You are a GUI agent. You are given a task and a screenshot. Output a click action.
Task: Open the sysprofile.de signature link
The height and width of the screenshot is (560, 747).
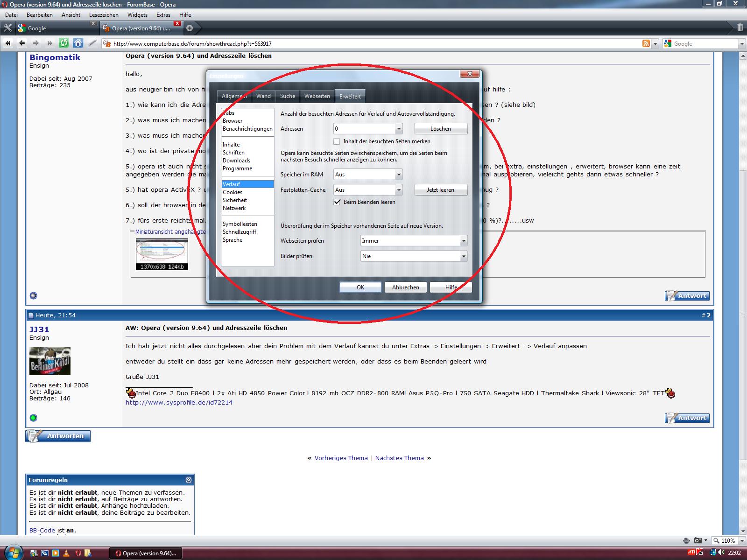(179, 402)
